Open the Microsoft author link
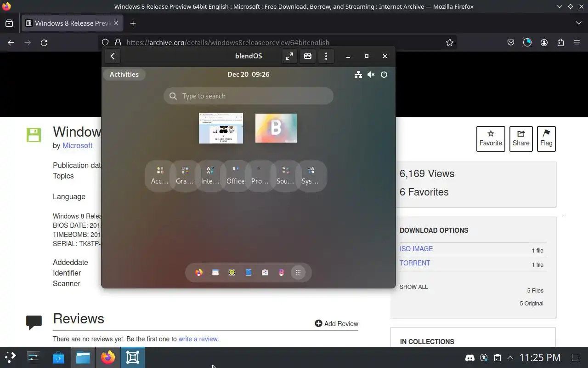This screenshot has width=588, height=368. tap(77, 145)
